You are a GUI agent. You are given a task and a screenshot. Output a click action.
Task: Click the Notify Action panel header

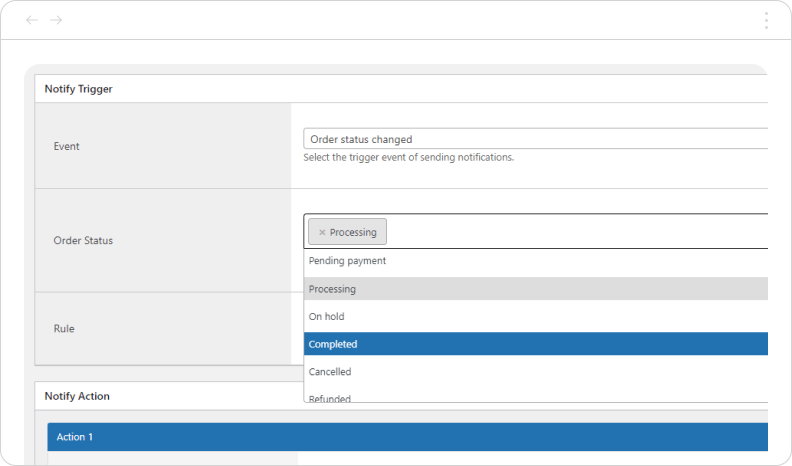click(x=78, y=396)
